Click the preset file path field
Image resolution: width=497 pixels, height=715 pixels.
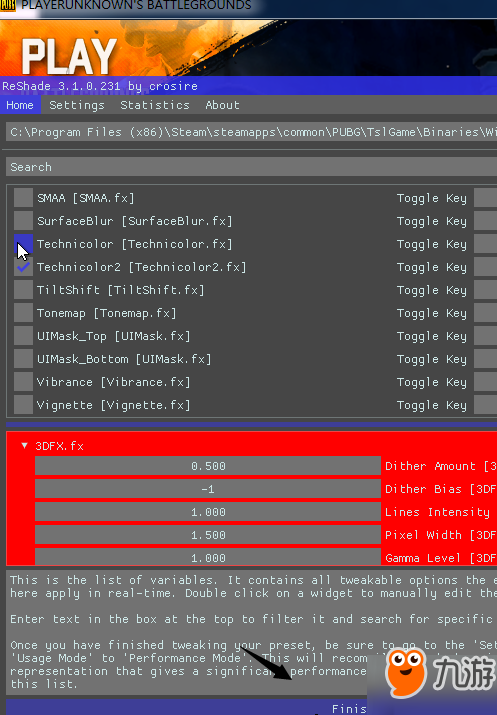(x=251, y=132)
